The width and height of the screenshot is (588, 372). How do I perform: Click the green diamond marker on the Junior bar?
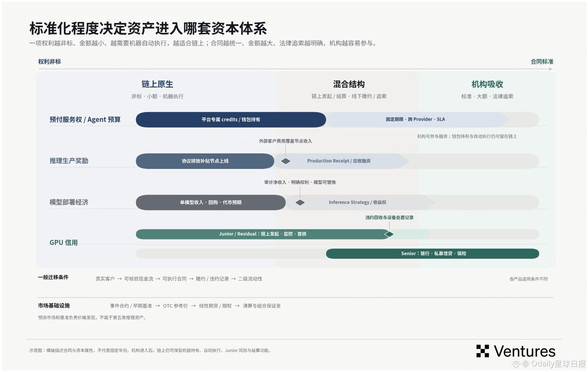pyautogui.click(x=389, y=234)
